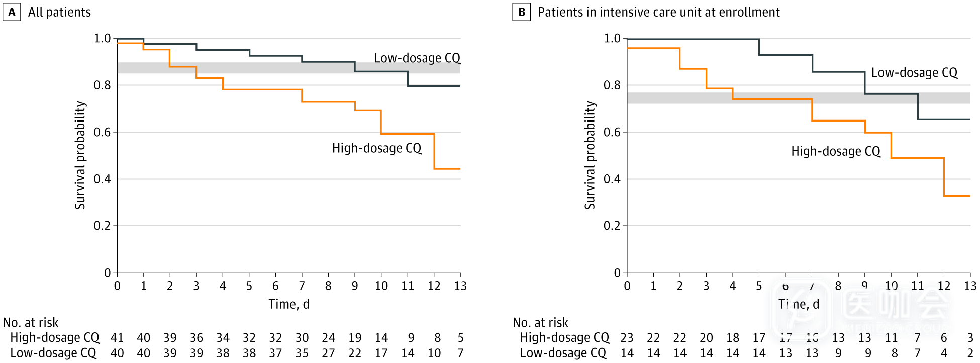Image resolution: width=980 pixels, height=363 pixels.
Task: Click the x-axis tick label 13 in panel B
Action: coord(970,286)
